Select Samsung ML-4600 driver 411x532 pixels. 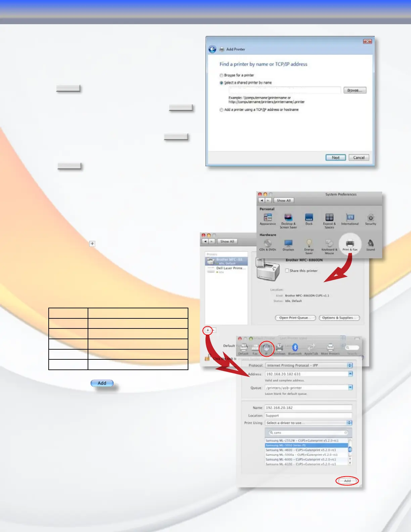tap(306, 450)
